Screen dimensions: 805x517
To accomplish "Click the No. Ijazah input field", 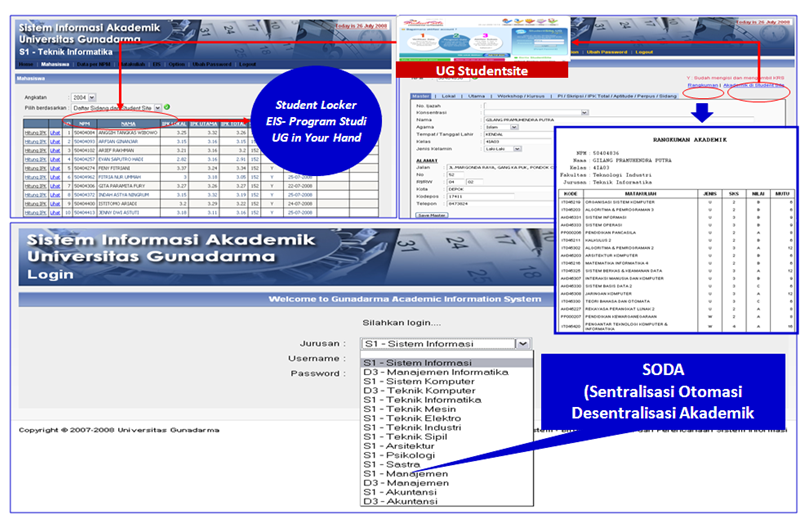I will 519,106.
